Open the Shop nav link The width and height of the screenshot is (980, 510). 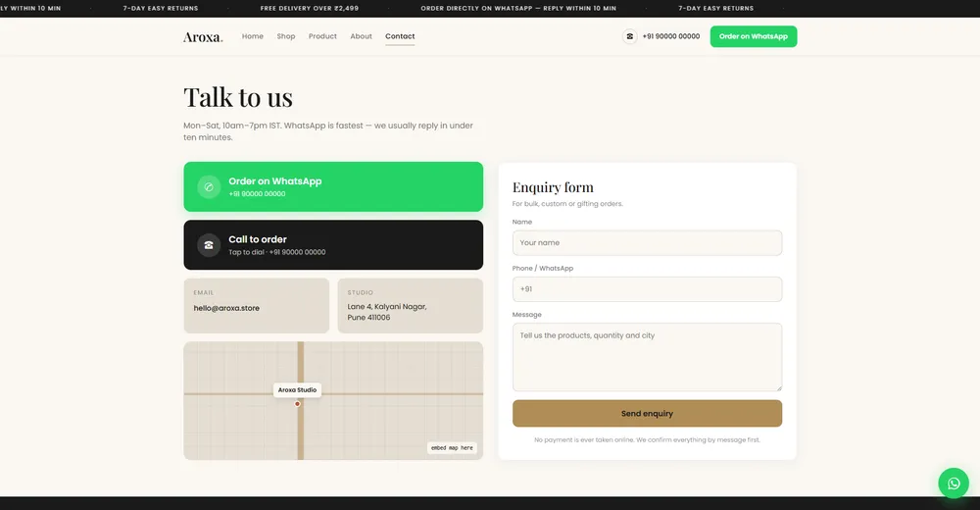click(x=285, y=36)
